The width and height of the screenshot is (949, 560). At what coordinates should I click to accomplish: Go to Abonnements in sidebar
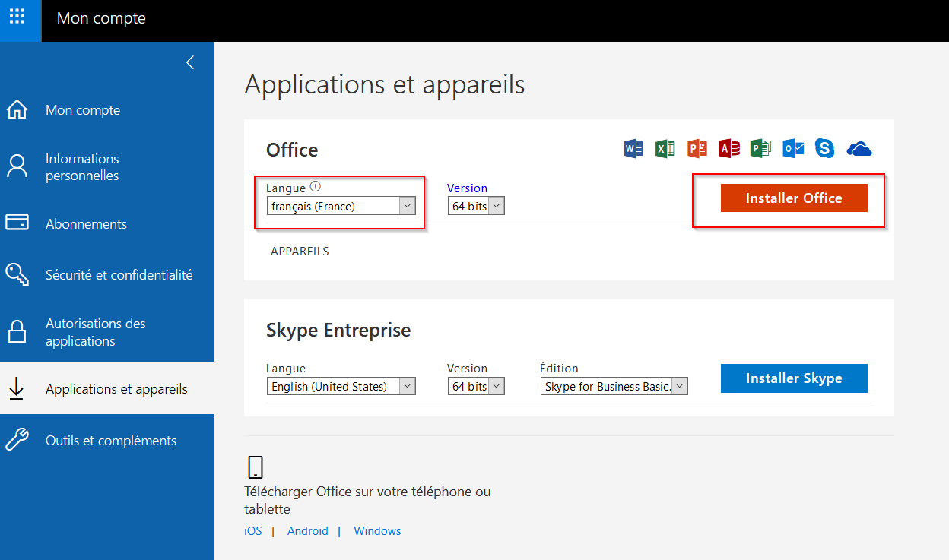[x=86, y=224]
